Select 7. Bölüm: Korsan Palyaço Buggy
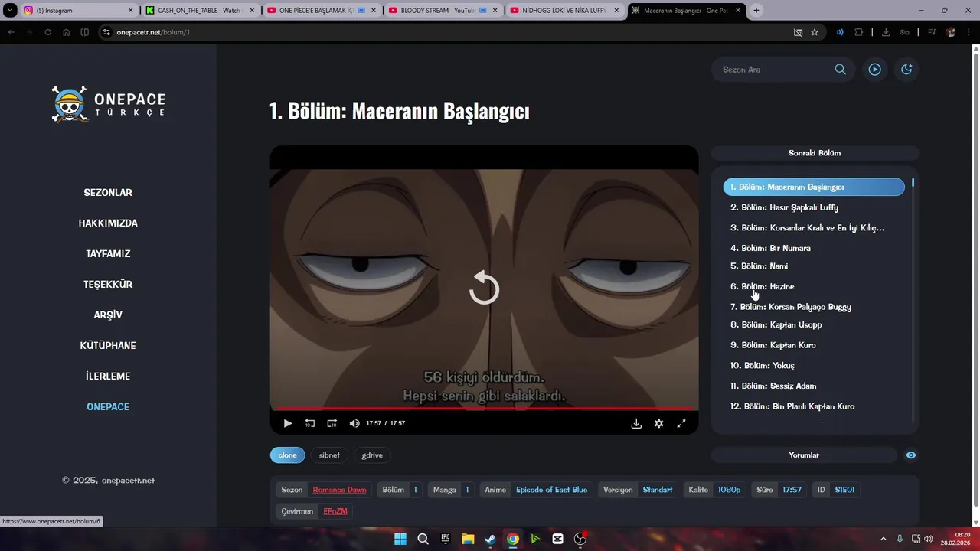 790,307
